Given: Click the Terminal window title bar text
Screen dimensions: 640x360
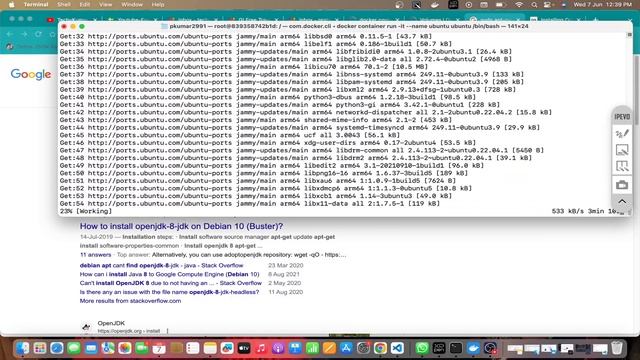Looking at the screenshot, I should [349, 26].
